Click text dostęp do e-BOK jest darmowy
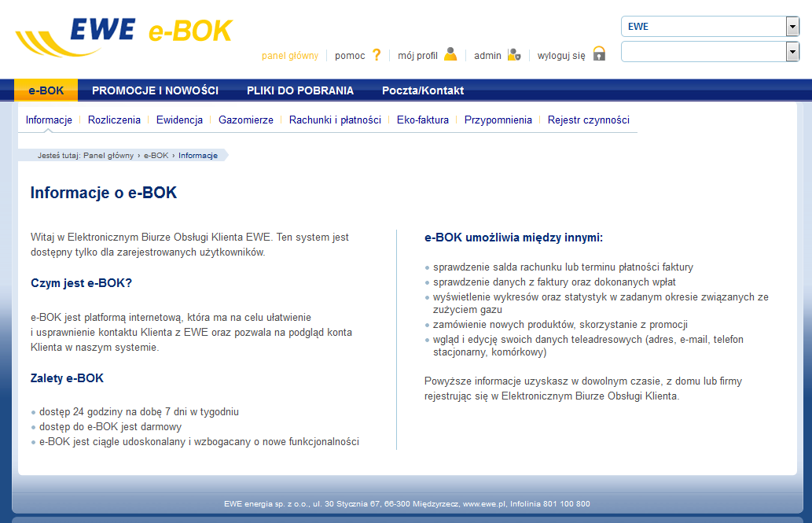 (x=110, y=427)
